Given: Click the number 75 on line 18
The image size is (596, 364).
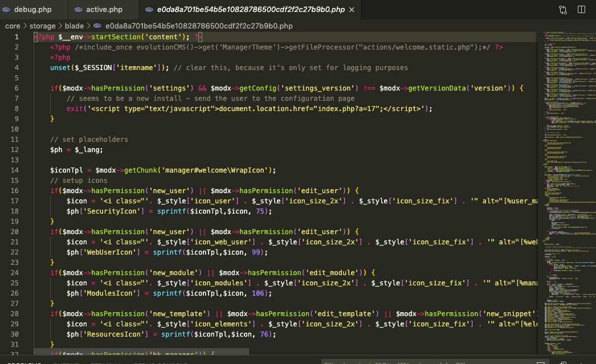Looking at the screenshot, I should (x=260, y=211).
